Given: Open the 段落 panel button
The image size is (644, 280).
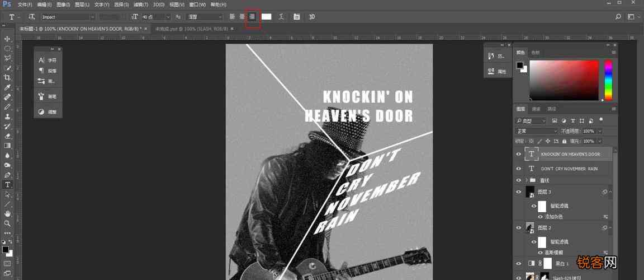Looking at the screenshot, I should pyautogui.click(x=48, y=71).
